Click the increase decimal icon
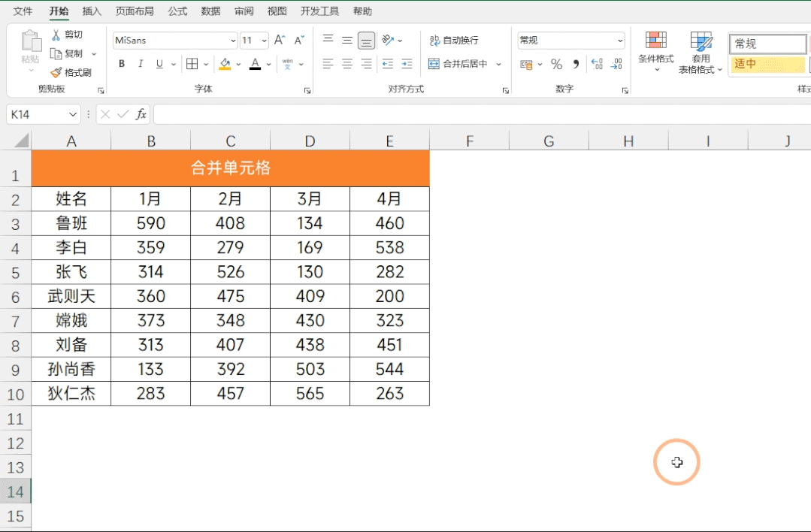Image resolution: width=811 pixels, height=532 pixels. point(597,64)
